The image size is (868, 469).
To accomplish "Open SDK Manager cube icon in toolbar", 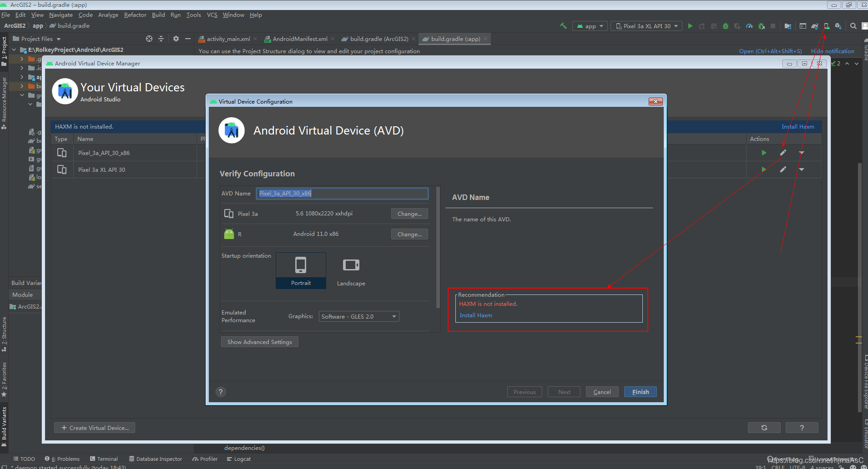I will pos(838,26).
